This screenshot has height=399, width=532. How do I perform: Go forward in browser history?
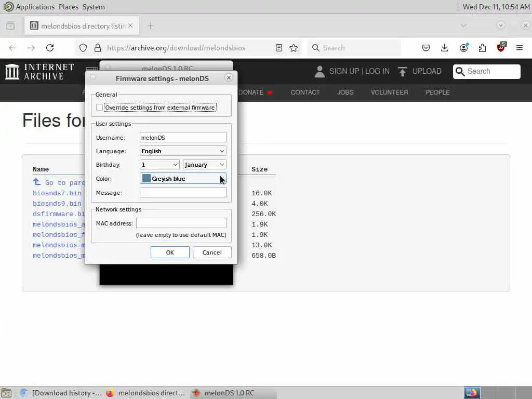(x=31, y=48)
